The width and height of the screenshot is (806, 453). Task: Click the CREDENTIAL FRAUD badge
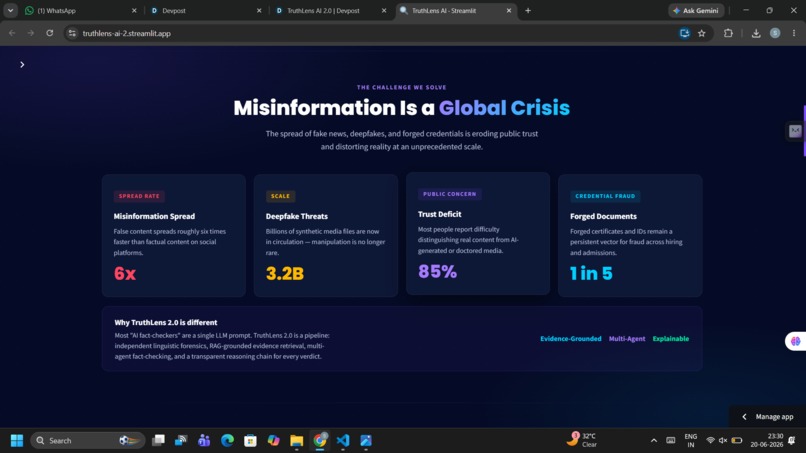(605, 196)
